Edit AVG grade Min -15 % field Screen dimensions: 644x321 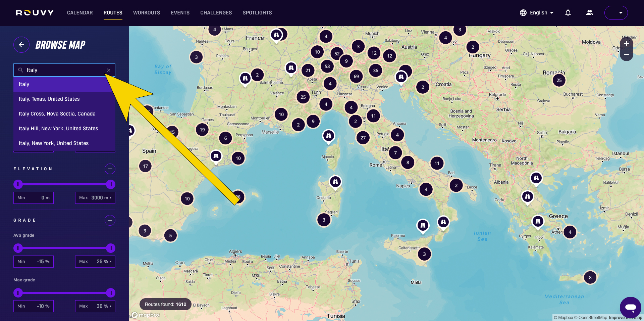[x=34, y=262]
